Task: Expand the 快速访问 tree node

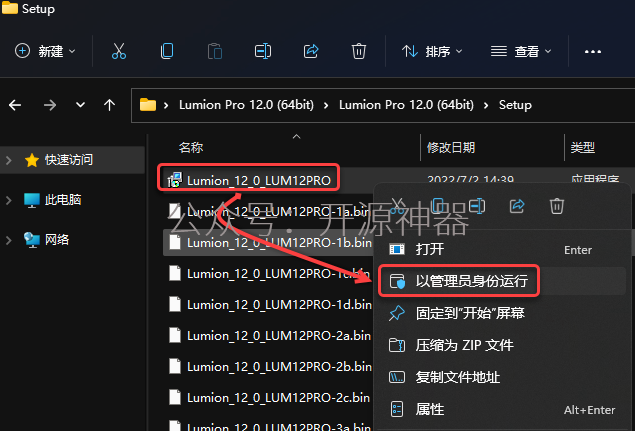Action: [x=9, y=160]
